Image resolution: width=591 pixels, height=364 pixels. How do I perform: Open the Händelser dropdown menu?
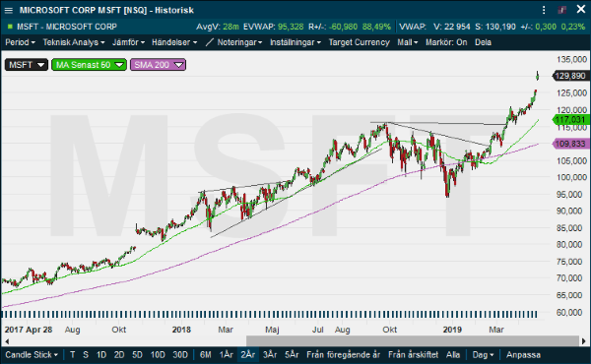coord(174,42)
